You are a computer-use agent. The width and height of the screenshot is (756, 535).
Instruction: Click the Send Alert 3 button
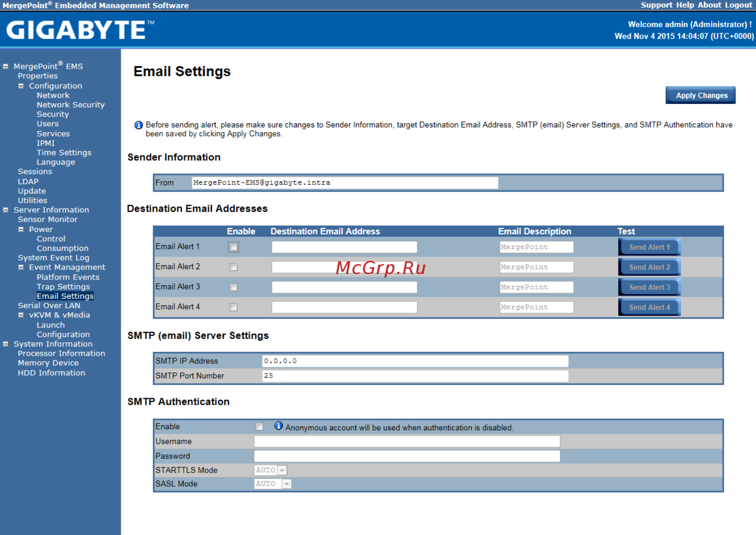click(x=649, y=287)
